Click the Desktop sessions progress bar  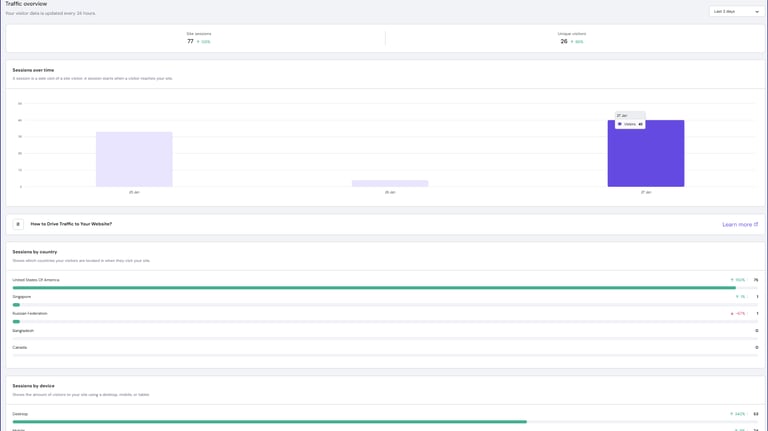385,422
